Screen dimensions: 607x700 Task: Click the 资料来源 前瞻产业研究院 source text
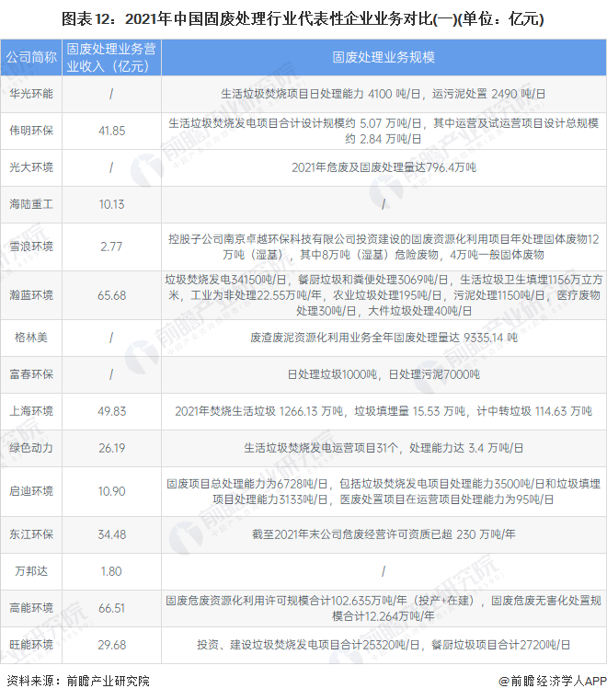point(77,682)
